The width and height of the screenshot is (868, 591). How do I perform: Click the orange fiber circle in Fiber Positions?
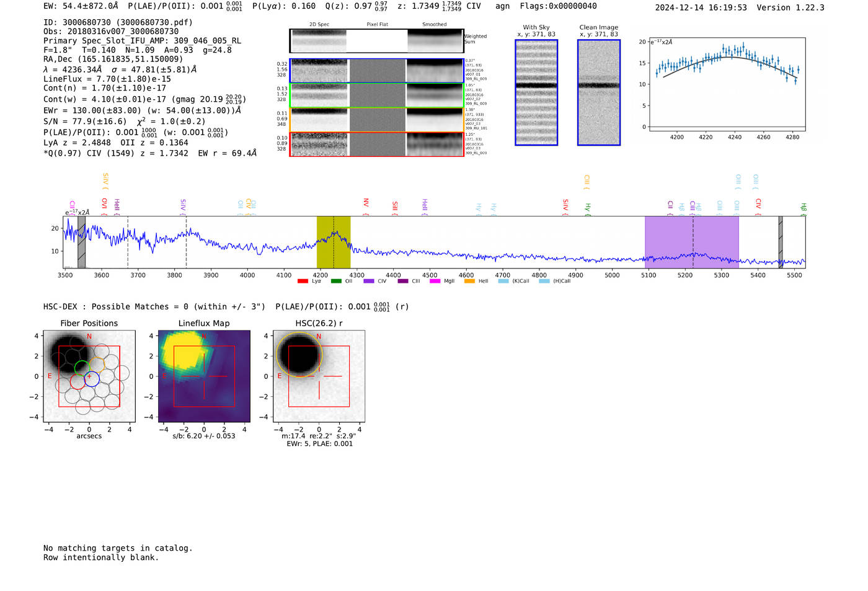(x=97, y=365)
